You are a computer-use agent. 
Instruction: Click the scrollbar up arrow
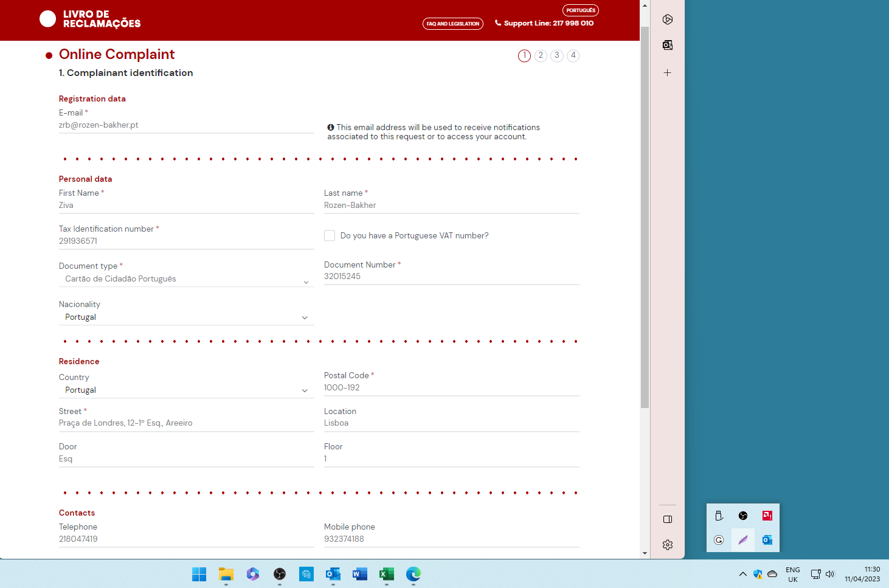tap(645, 5)
